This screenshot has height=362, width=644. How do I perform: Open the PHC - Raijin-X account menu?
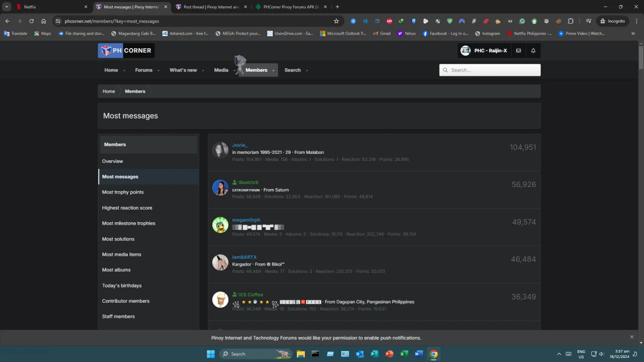pos(484,50)
